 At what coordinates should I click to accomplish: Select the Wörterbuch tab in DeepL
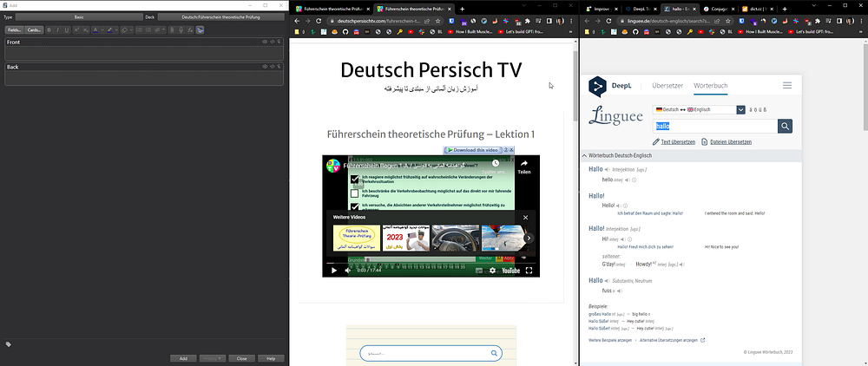(710, 86)
